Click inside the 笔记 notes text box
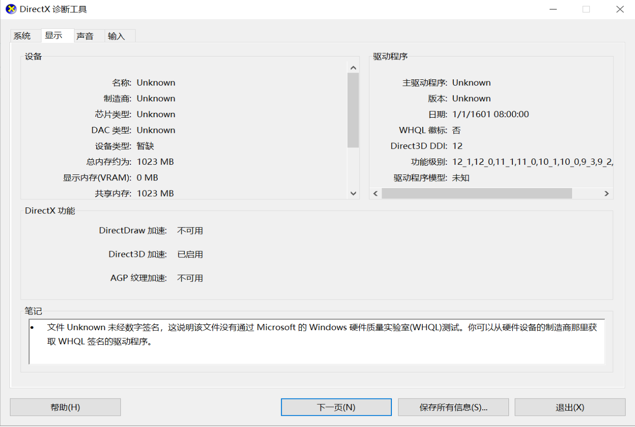 click(x=316, y=341)
